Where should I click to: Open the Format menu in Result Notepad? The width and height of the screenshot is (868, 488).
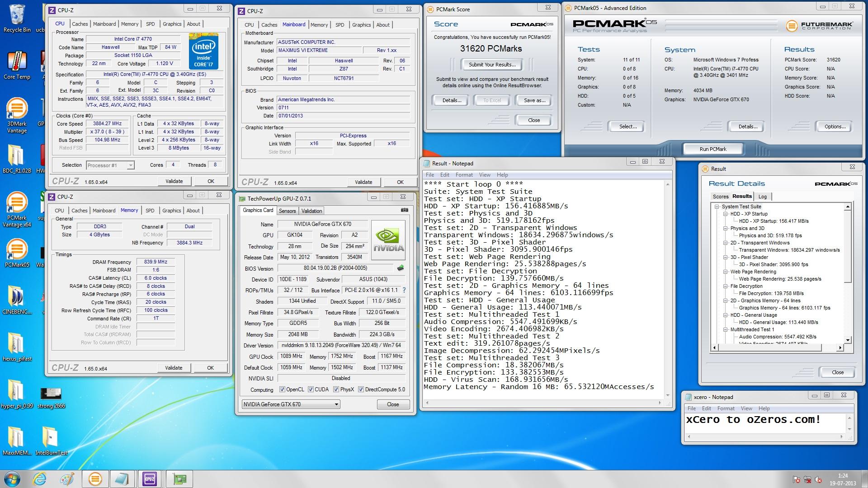point(464,175)
